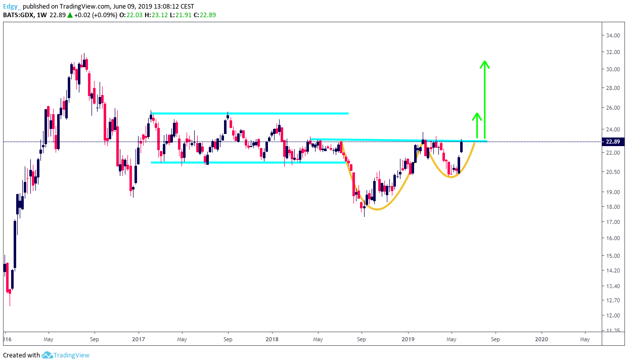This screenshot has width=628, height=364.
Task: Click the 11.35 price axis label
Action: (613, 330)
